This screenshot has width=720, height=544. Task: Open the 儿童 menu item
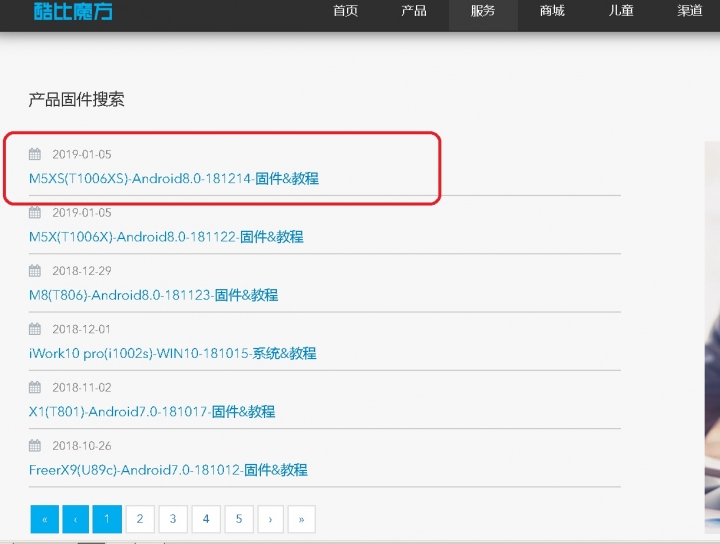coord(621,11)
